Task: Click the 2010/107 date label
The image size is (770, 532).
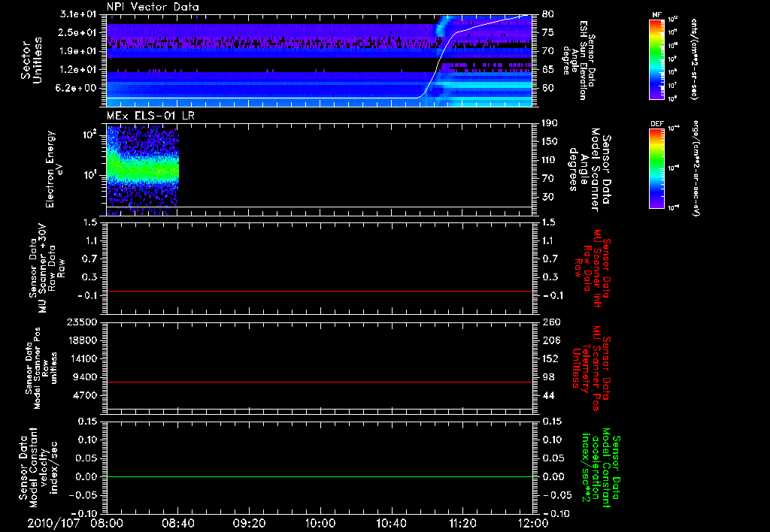Action: 53,523
